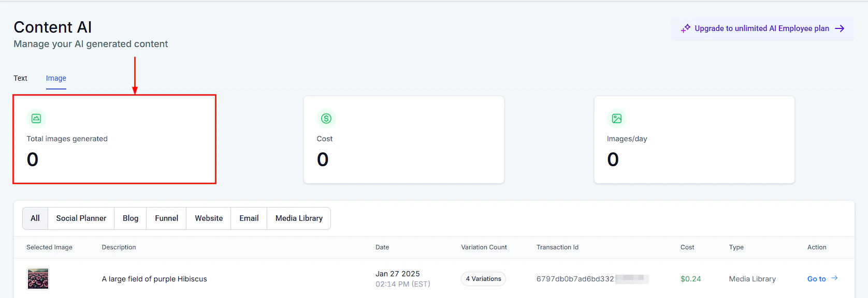Filter by All
The image size is (868, 298).
click(x=35, y=218)
